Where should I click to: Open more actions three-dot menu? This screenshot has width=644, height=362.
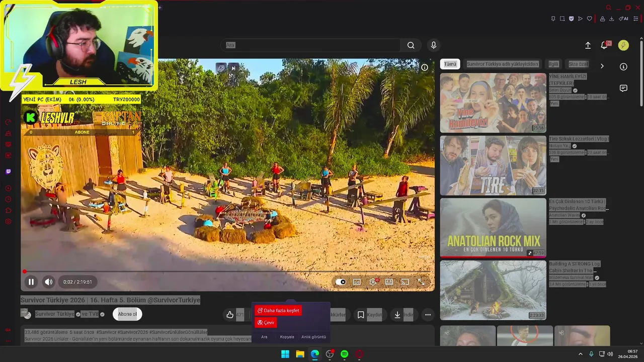click(428, 315)
